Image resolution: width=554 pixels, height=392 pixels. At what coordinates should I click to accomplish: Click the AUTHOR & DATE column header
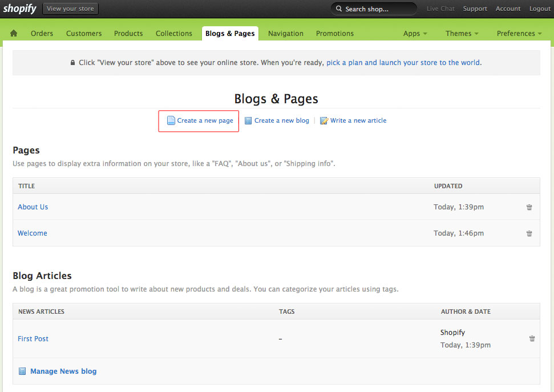tap(466, 312)
